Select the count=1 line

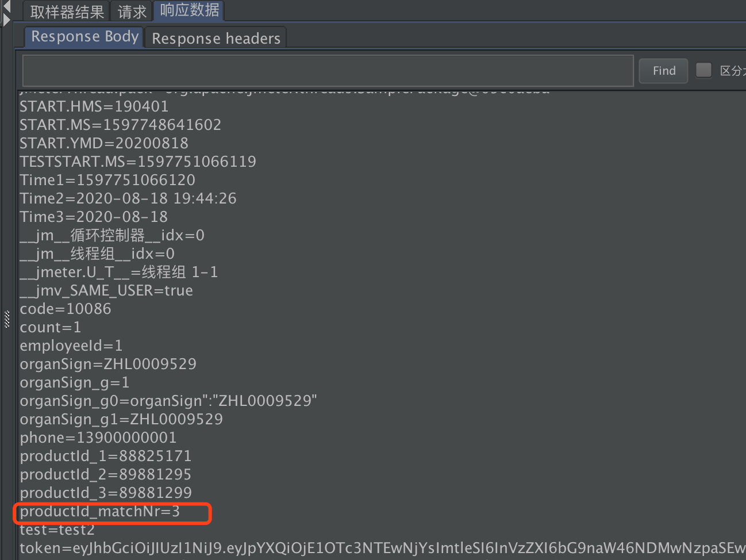[51, 327]
